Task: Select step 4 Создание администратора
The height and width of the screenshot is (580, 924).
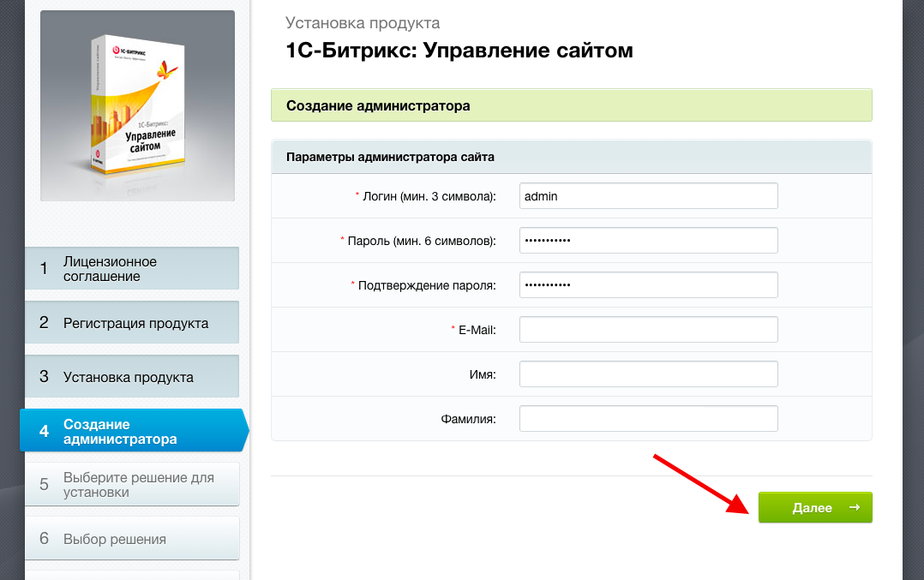Action: pos(135,430)
